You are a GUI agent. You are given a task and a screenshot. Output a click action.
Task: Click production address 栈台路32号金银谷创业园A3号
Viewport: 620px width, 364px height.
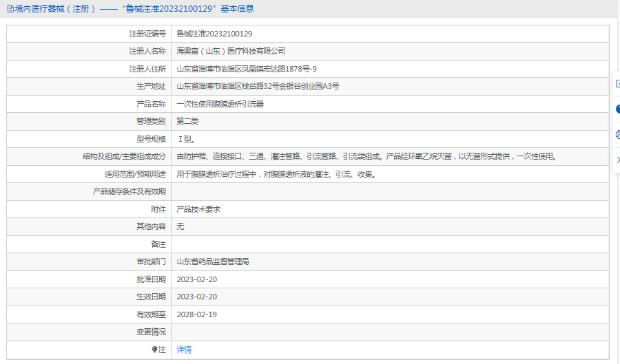point(291,87)
